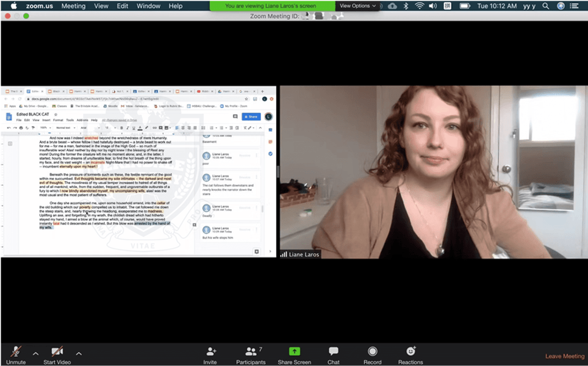Open the zoom.us application menu
Image resolution: width=588 pixels, height=366 pixels.
coord(38,5)
